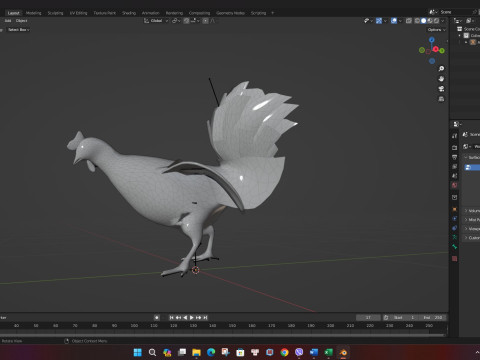480x360 pixels.
Task: Switch perspective/orthographic grid icon
Action: pos(441,99)
